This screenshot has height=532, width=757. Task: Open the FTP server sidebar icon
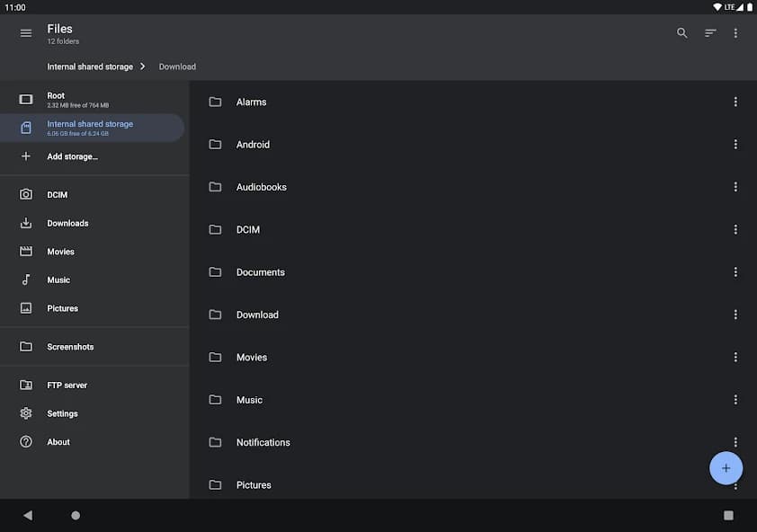tap(26, 385)
